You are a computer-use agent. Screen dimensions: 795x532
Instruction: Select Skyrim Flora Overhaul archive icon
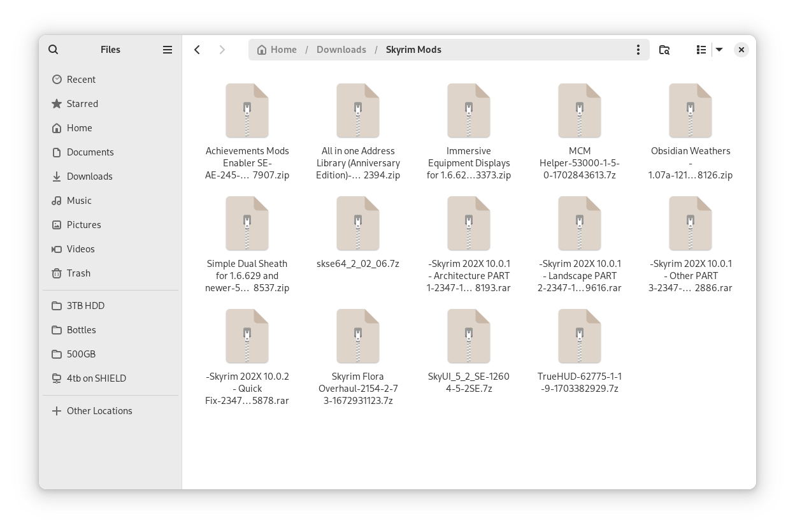(358, 336)
